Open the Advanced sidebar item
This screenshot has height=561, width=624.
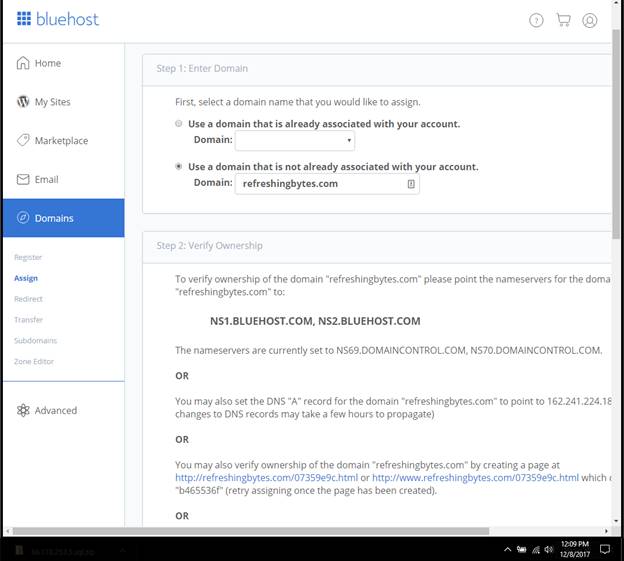[64, 410]
